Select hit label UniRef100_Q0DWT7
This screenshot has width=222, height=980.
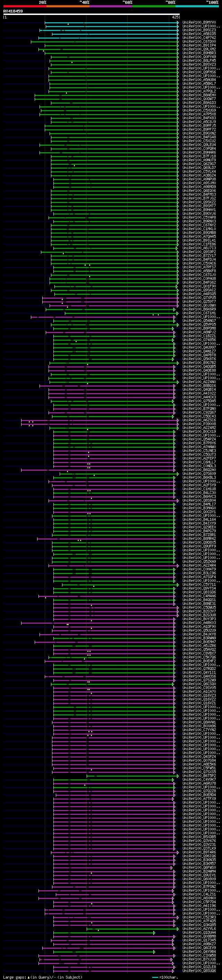click(199, 99)
